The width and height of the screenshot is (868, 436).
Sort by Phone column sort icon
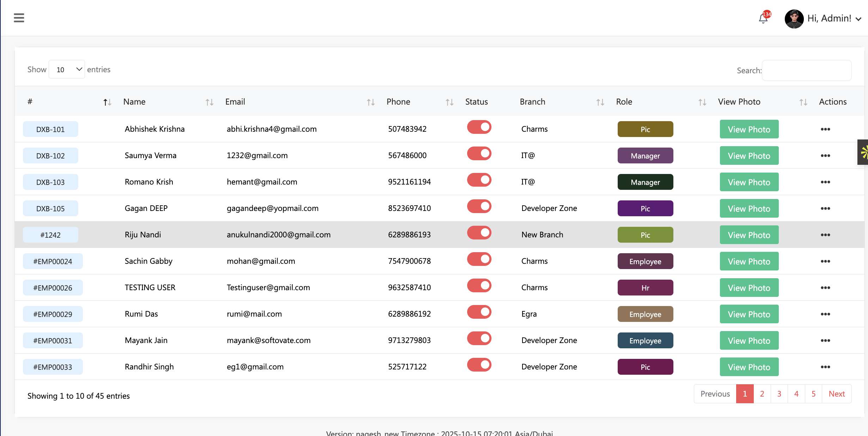coord(449,102)
